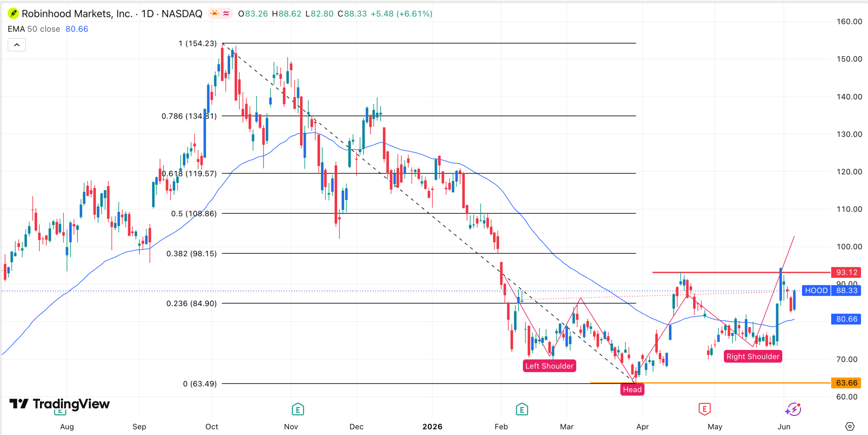Click the open price O83.26 value
The image size is (868, 435).
coord(253,14)
